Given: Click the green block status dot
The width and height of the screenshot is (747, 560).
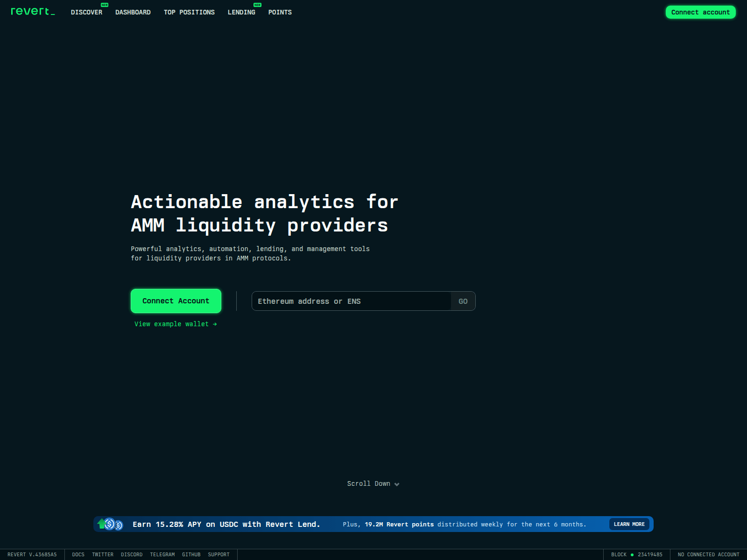Looking at the screenshot, I should click(x=632, y=555).
